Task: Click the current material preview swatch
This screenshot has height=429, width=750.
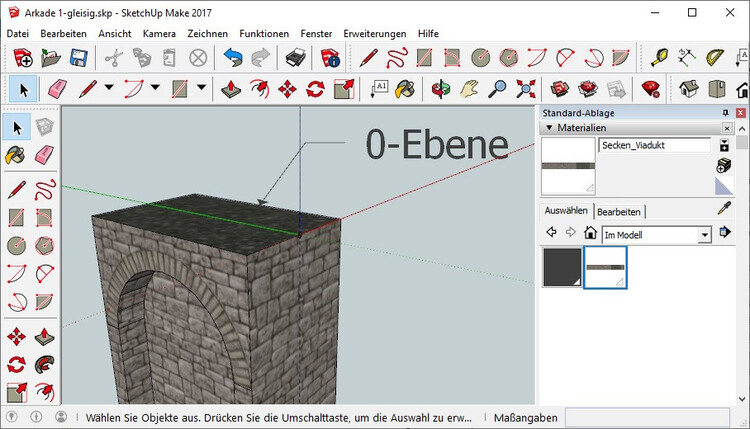Action: click(568, 166)
